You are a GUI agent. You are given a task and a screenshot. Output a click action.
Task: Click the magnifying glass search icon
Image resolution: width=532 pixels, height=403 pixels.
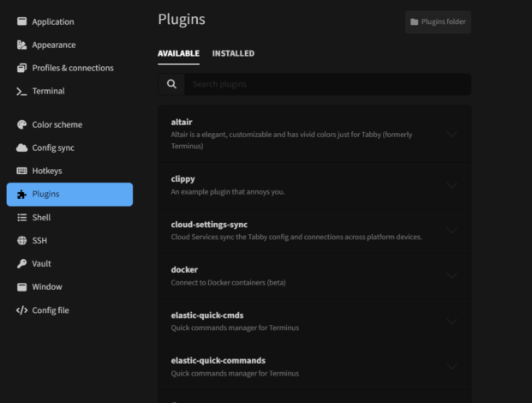pyautogui.click(x=171, y=84)
